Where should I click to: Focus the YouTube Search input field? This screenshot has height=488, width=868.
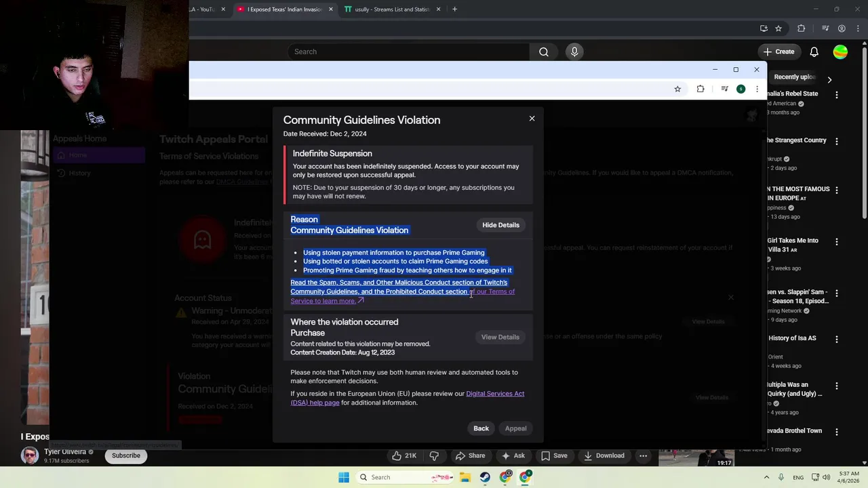coord(408,52)
